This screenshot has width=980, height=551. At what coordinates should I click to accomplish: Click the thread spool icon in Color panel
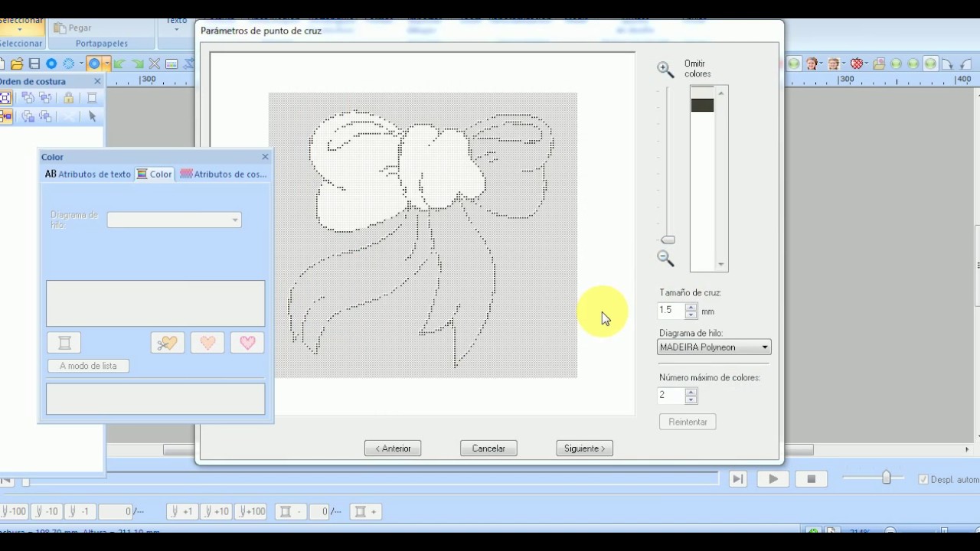click(x=64, y=343)
